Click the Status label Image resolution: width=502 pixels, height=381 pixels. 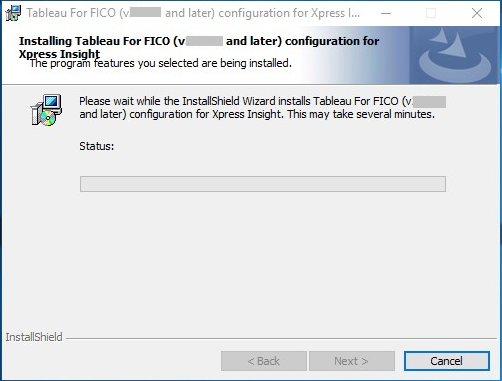[x=97, y=146]
